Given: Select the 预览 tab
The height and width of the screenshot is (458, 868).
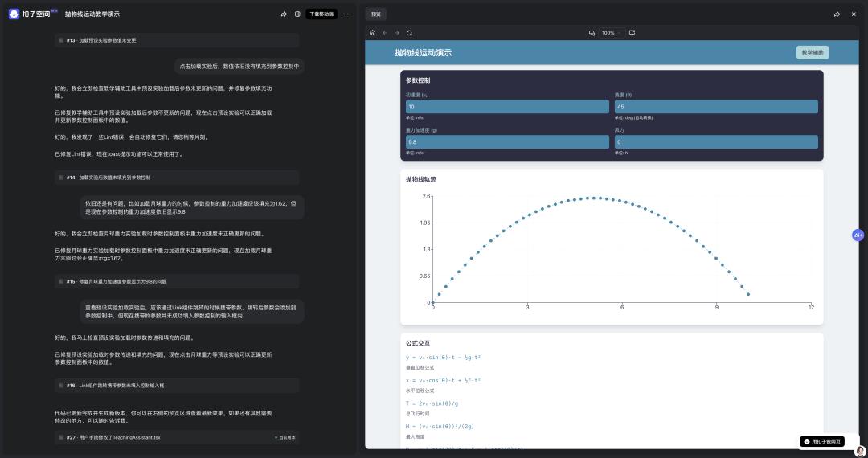Looking at the screenshot, I should pos(375,14).
